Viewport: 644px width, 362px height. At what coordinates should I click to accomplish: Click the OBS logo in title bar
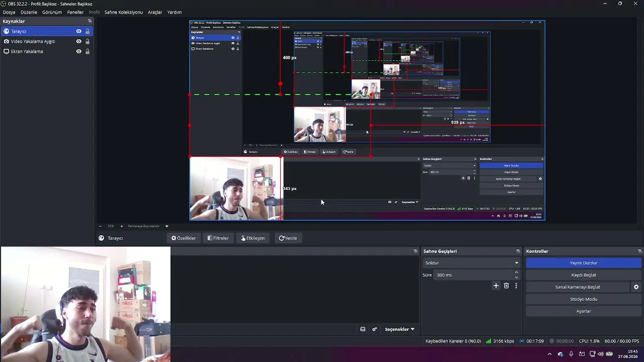[x=4, y=4]
